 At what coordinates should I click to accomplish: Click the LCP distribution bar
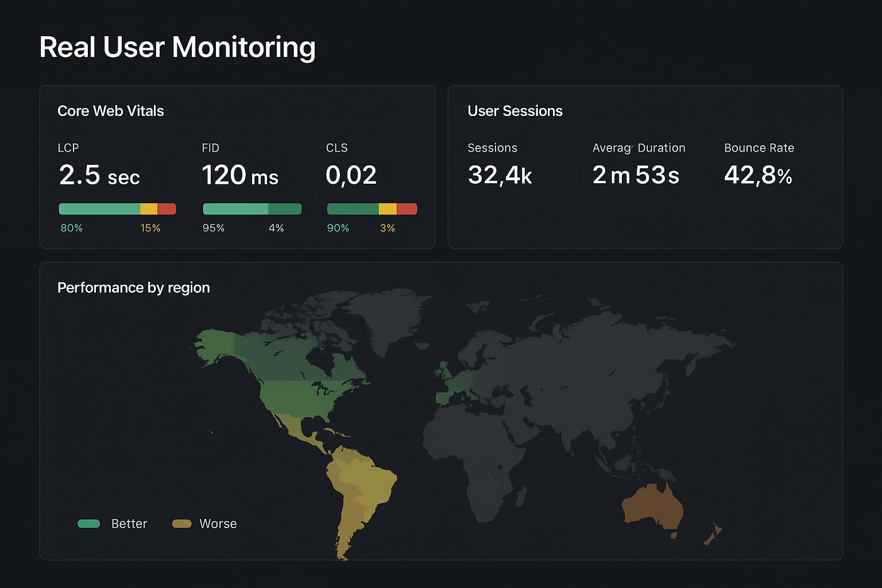click(x=117, y=209)
